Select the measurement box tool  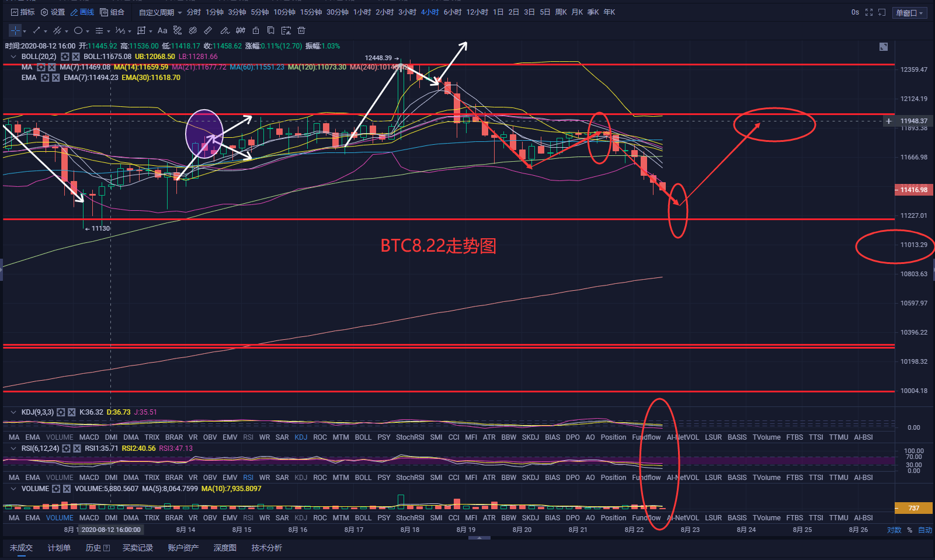141,30
